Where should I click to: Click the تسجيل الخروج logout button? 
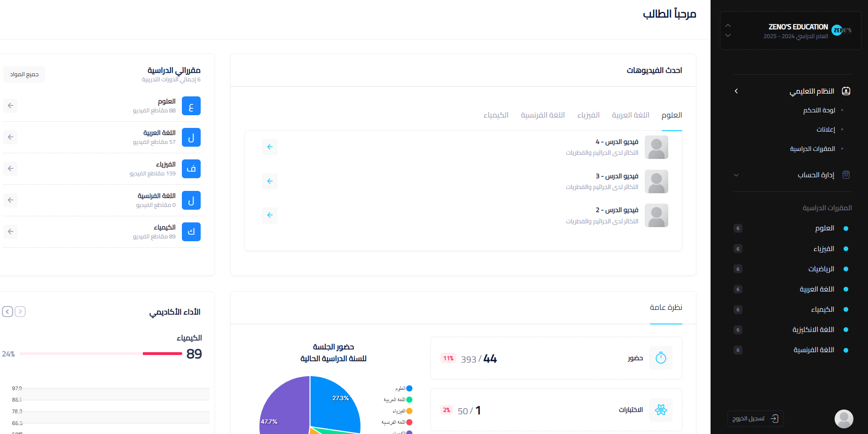pos(755,418)
